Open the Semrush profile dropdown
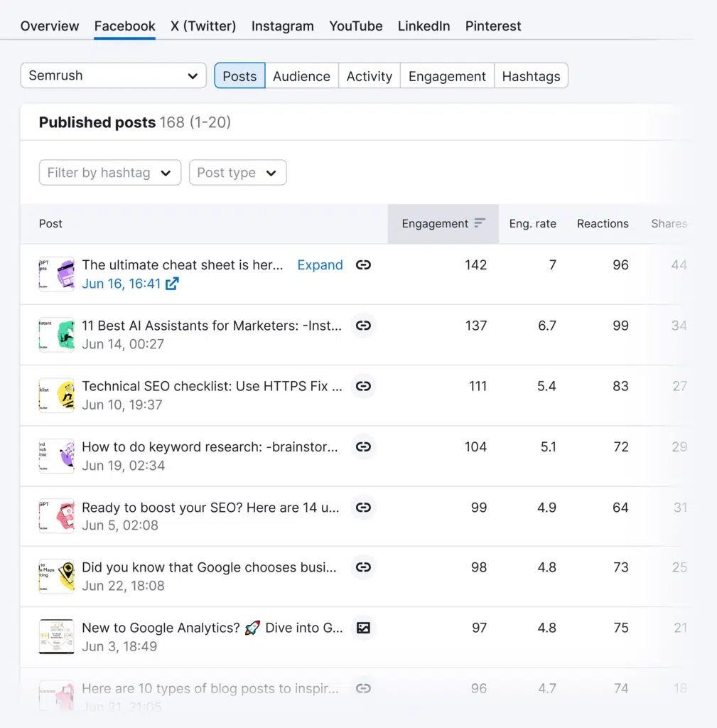 (x=113, y=76)
